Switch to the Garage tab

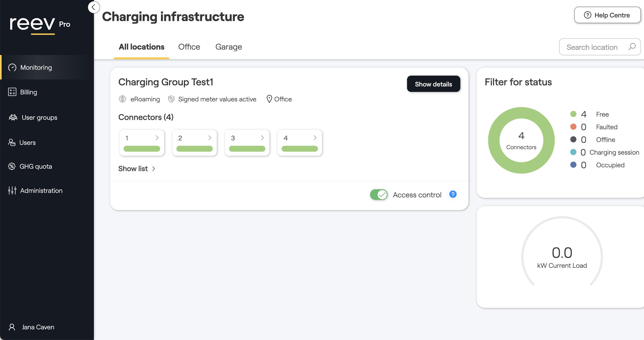coord(229,47)
